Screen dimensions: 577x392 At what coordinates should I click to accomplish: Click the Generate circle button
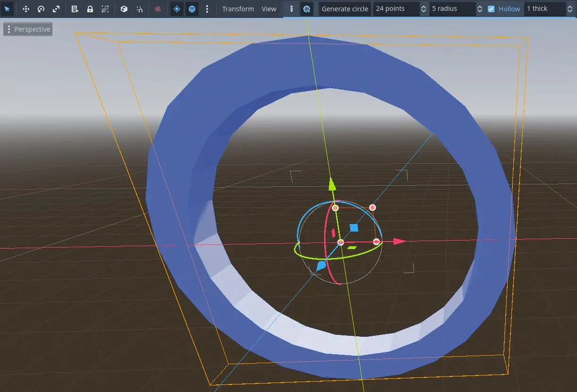point(345,9)
